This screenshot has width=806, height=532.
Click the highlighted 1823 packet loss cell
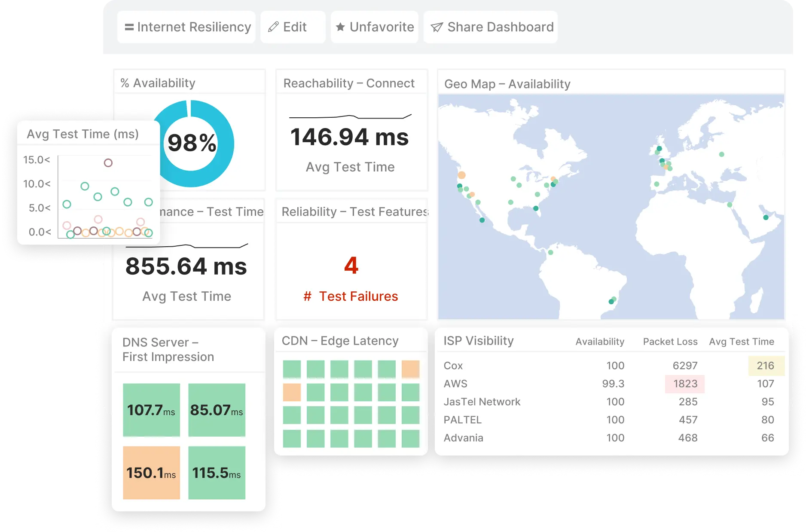pyautogui.click(x=685, y=384)
